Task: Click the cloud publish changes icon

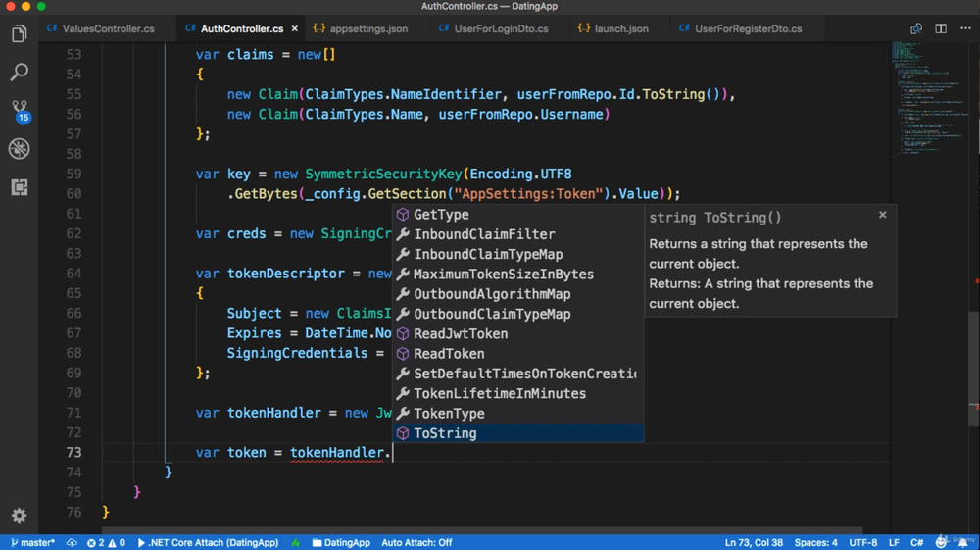Action: coord(72,542)
